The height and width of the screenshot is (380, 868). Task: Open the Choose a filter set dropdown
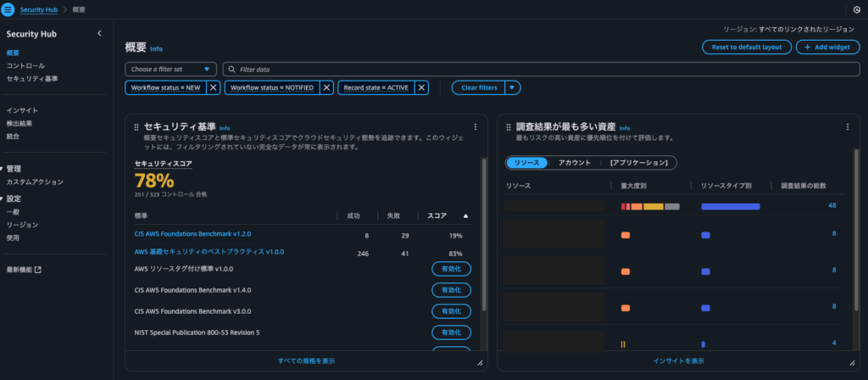tap(170, 70)
